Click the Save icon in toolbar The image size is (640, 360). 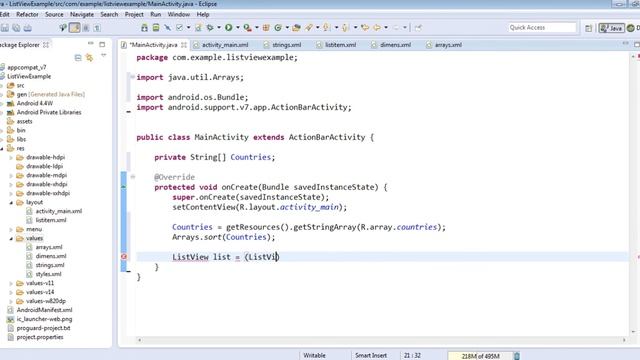click(5, 28)
